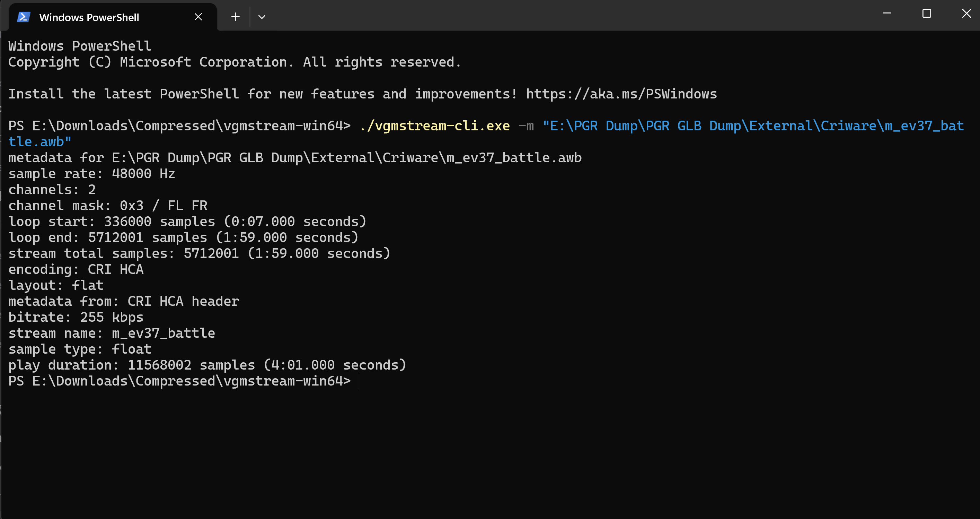Click the ./vgmstream-cli.exe command text
Viewport: 980px width, 519px height.
pyautogui.click(x=434, y=126)
